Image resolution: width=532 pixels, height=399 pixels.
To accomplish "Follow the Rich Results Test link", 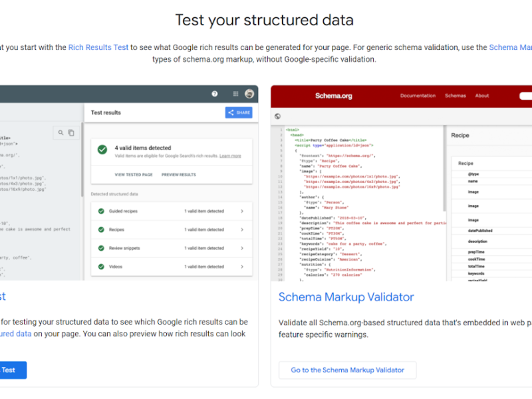I will (98, 47).
